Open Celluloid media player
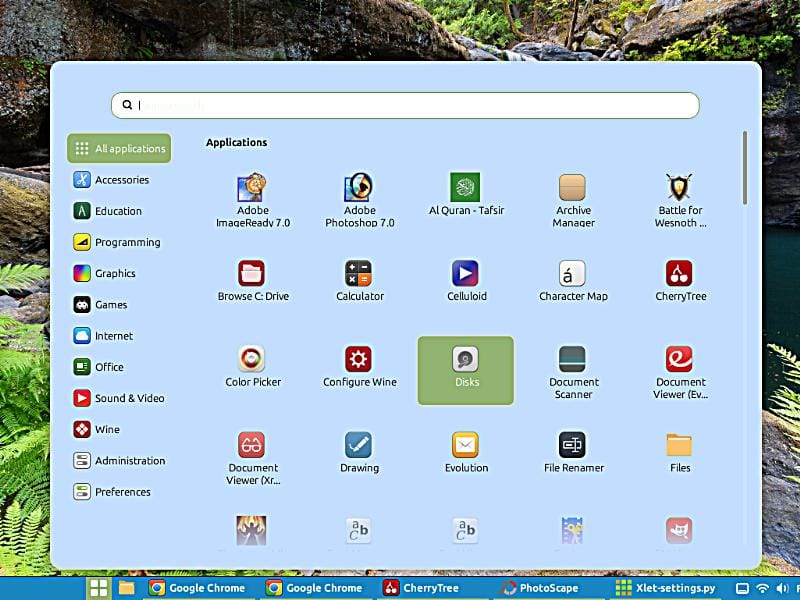Viewport: 800px width, 600px height. coord(466,281)
